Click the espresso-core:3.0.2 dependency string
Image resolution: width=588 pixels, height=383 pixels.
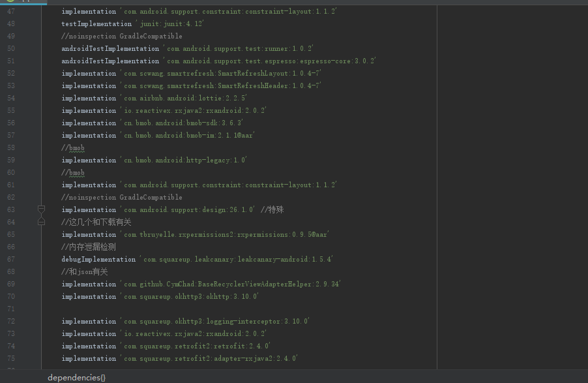pyautogui.click(x=270, y=61)
